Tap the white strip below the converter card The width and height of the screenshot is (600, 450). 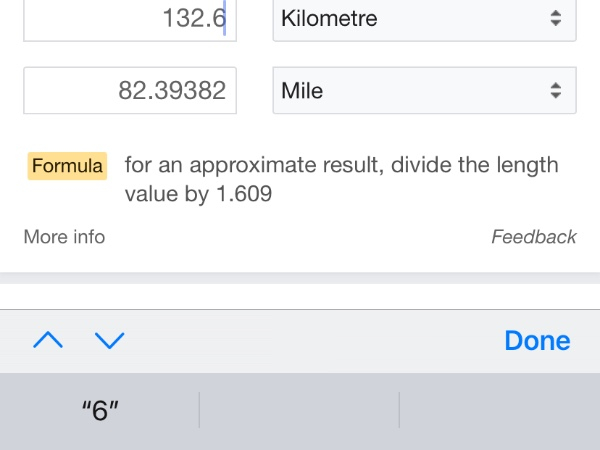[300, 295]
